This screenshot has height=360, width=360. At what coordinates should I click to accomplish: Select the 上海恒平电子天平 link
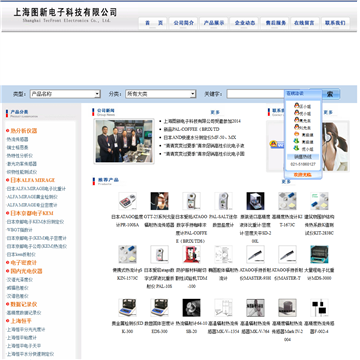tap(24, 346)
